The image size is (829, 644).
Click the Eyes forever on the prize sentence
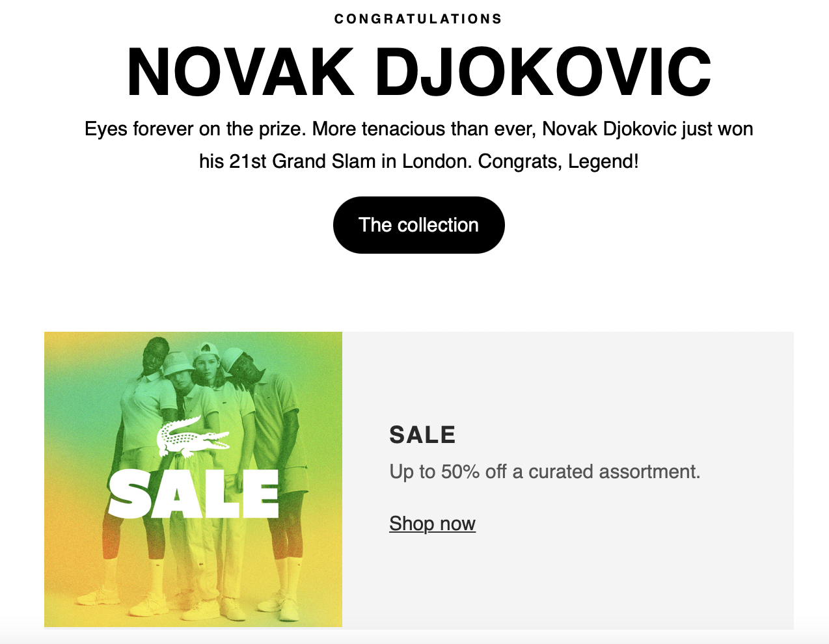194,129
